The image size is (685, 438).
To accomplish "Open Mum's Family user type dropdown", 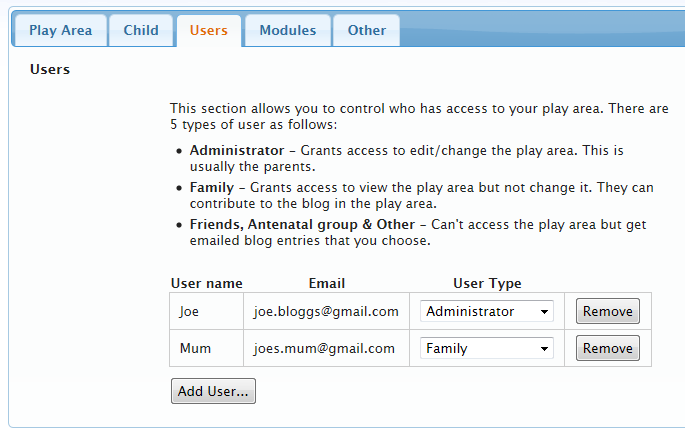I will click(x=487, y=348).
